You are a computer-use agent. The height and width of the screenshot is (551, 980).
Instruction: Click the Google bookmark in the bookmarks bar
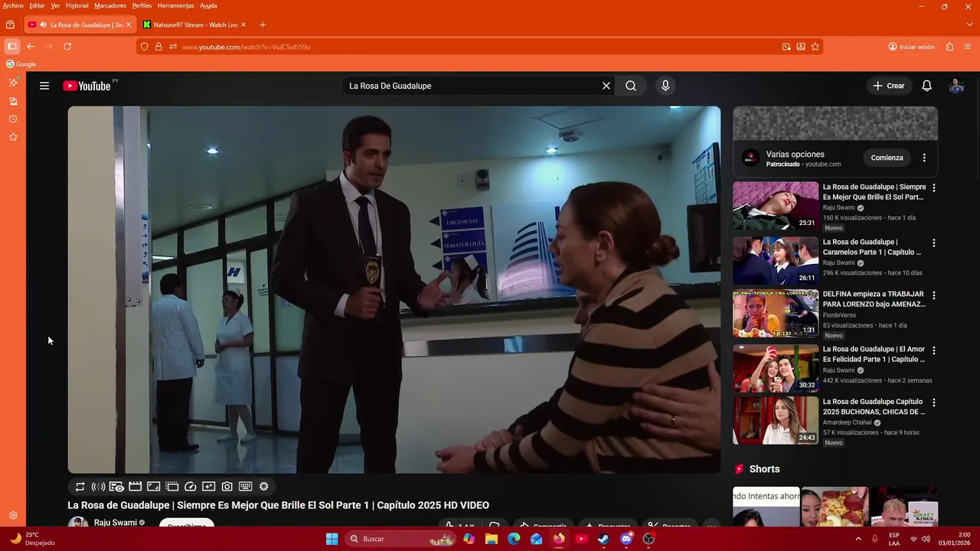(21, 64)
